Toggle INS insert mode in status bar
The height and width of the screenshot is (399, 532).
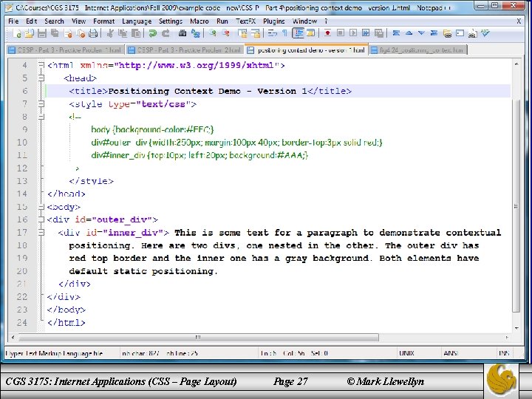pyautogui.click(x=503, y=354)
